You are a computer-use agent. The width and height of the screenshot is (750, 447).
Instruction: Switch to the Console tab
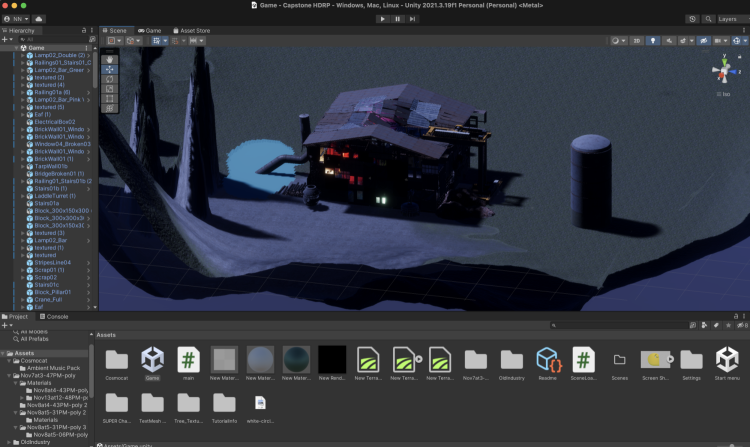point(54,316)
